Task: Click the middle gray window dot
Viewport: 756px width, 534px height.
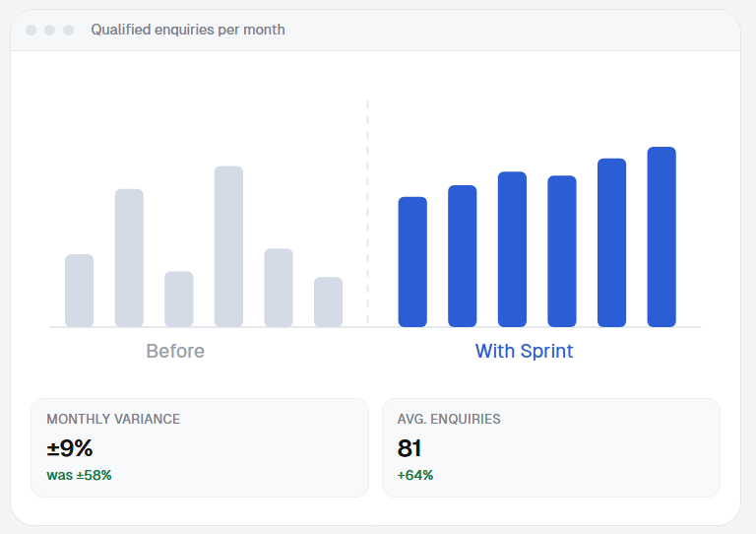Action: click(x=49, y=30)
